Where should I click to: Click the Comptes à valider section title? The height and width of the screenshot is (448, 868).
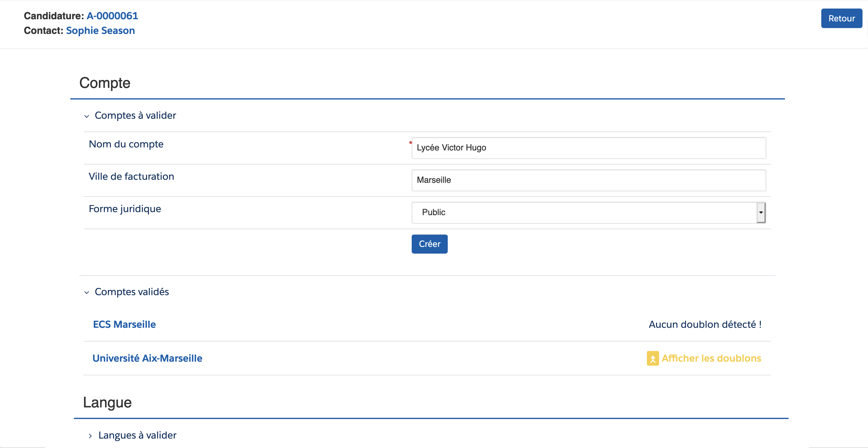[135, 115]
